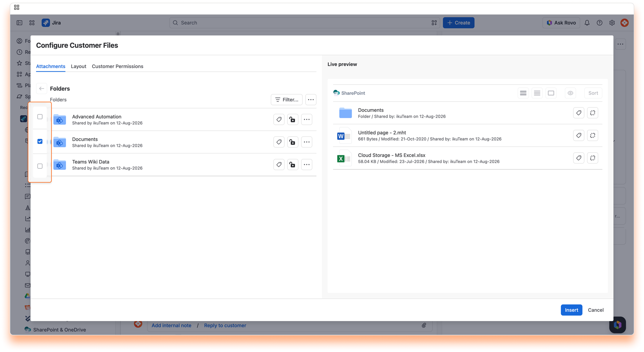Uncheck the Documents folder checkbox
The height and width of the screenshot is (352, 644).
pos(40,141)
